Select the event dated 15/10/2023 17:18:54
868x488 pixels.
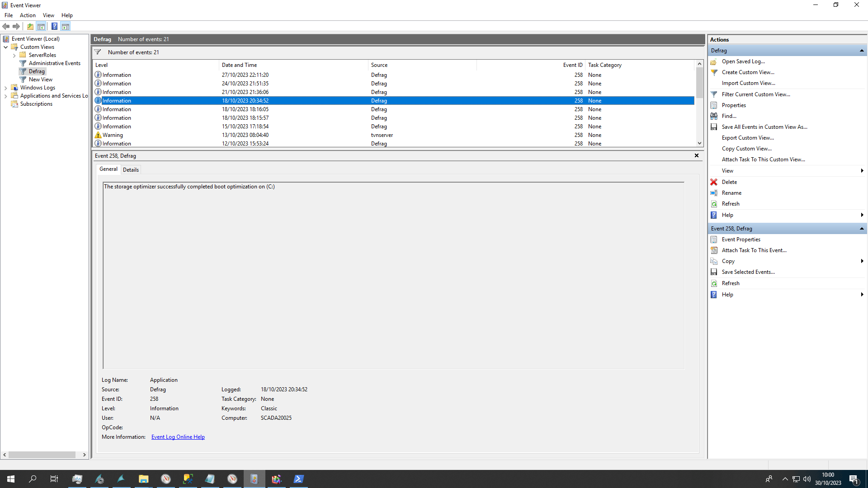click(x=393, y=127)
